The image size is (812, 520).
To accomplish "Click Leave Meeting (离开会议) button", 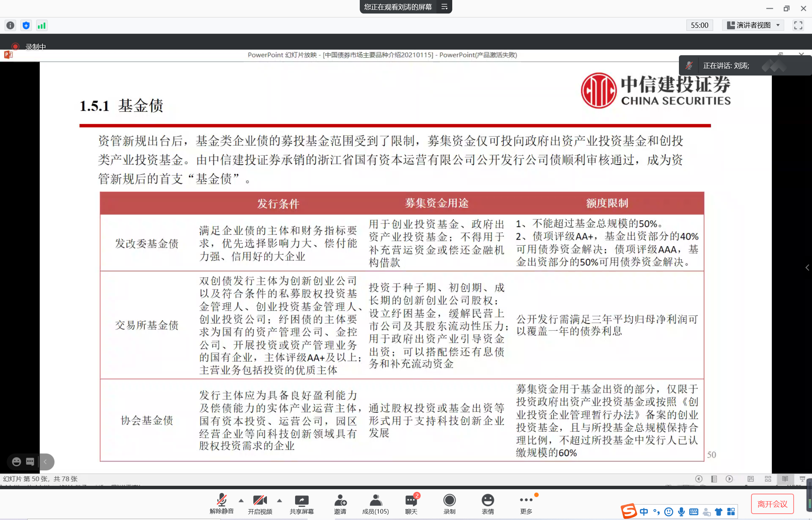I will (772, 504).
